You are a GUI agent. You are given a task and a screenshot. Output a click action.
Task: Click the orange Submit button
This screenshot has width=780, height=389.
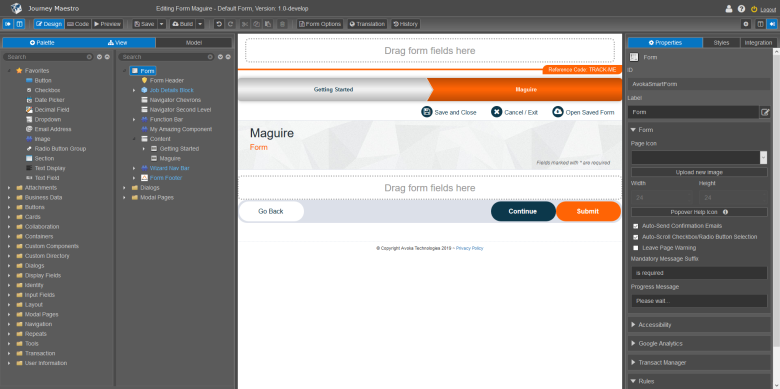coord(588,211)
